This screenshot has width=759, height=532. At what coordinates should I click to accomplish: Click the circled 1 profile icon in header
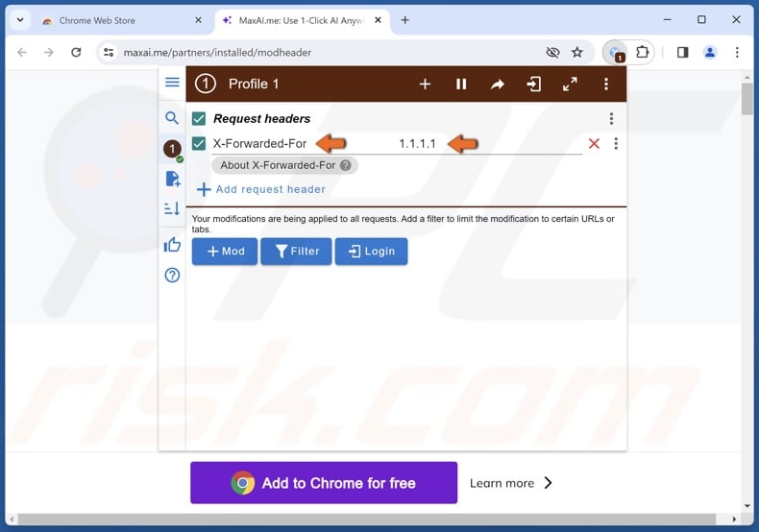(x=206, y=84)
